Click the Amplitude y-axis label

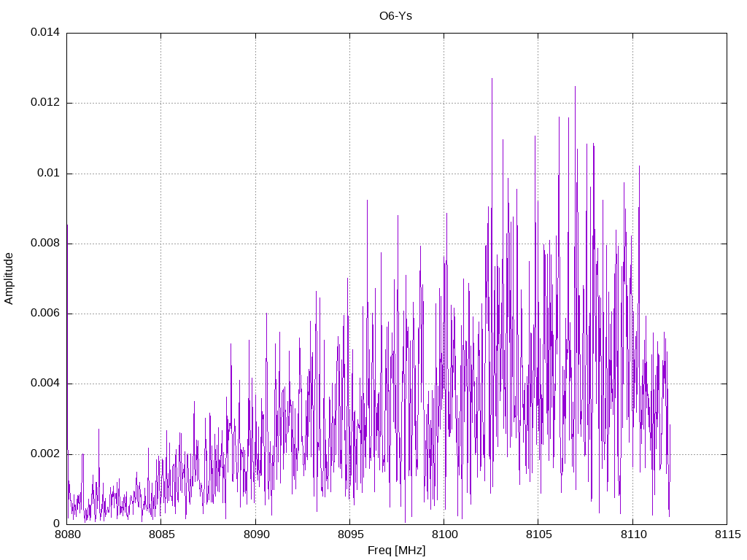point(9,279)
